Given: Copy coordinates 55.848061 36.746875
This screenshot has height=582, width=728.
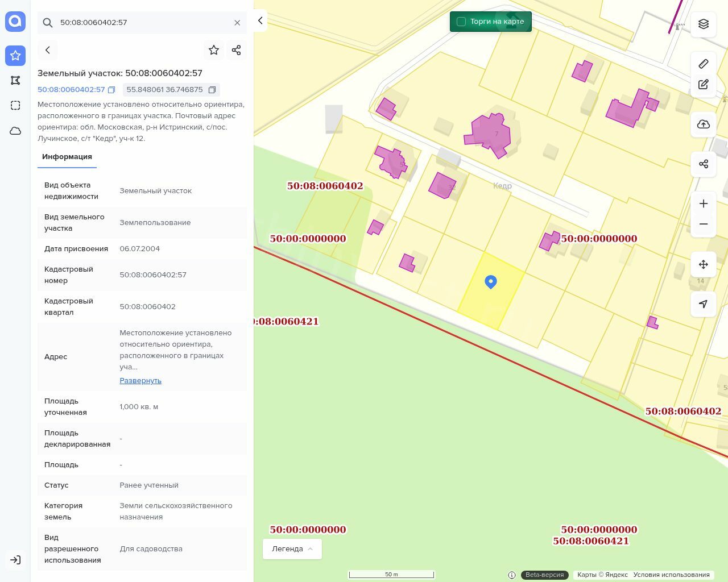Looking at the screenshot, I should tap(212, 90).
